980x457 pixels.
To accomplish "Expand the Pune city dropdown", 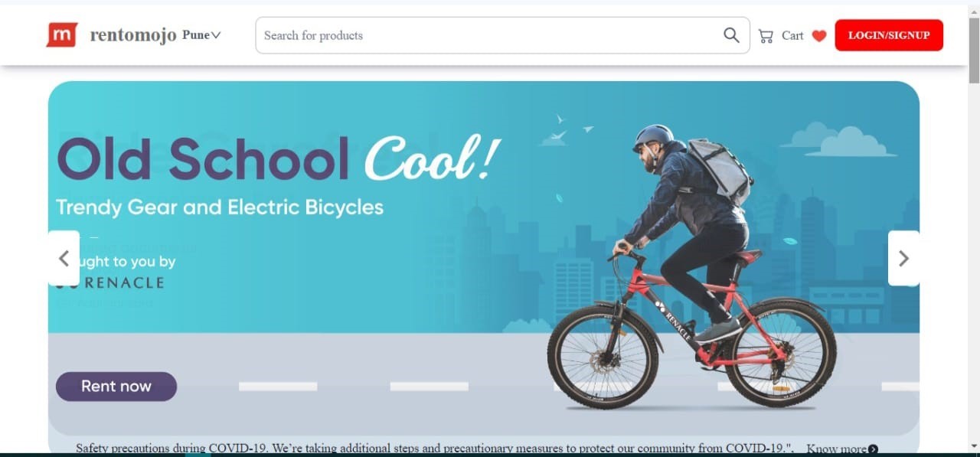I will click(x=201, y=35).
